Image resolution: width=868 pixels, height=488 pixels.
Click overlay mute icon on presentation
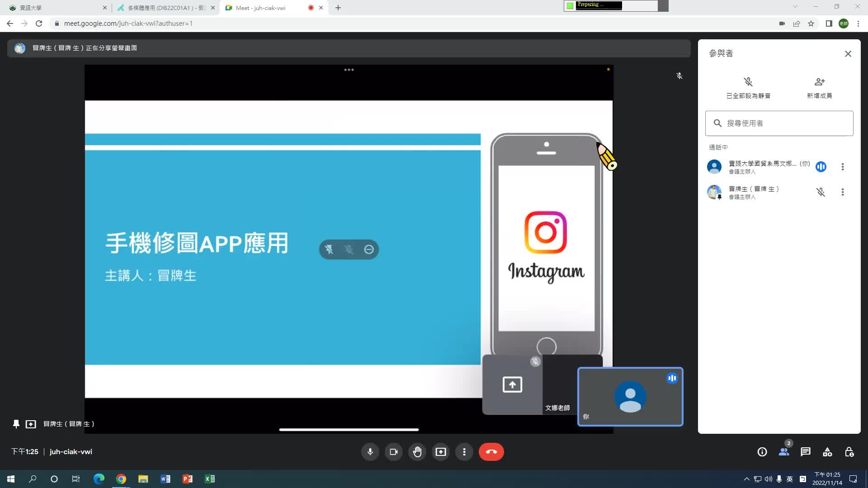(349, 249)
